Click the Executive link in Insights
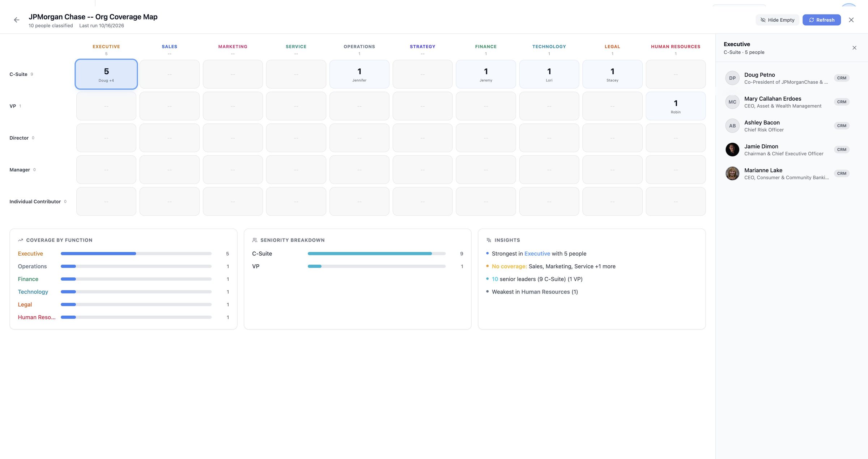This screenshot has width=868, height=459. click(x=537, y=254)
